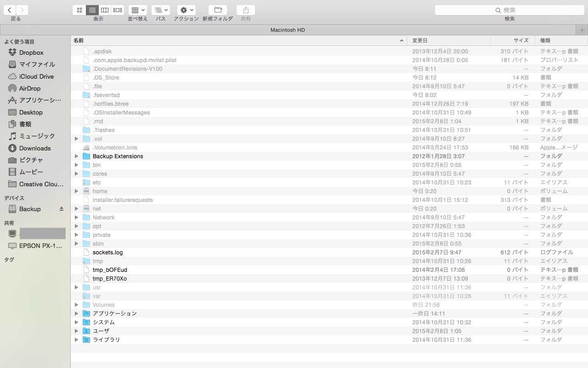Open the arrange (並べ替え) dropdown
The image size is (588, 368).
(x=137, y=10)
